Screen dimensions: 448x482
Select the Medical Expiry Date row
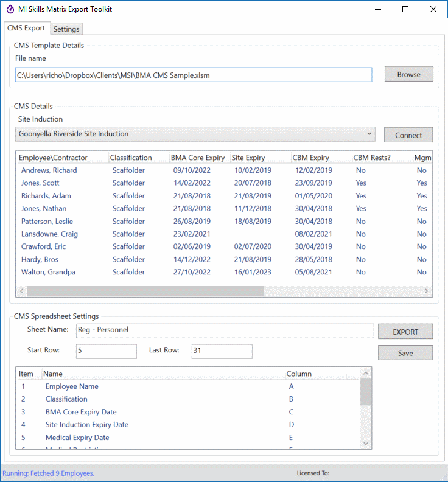pos(187,438)
